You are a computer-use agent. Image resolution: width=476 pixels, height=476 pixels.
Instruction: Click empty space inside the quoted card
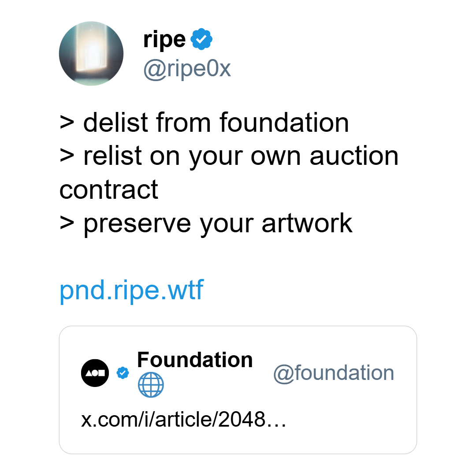tap(349, 425)
